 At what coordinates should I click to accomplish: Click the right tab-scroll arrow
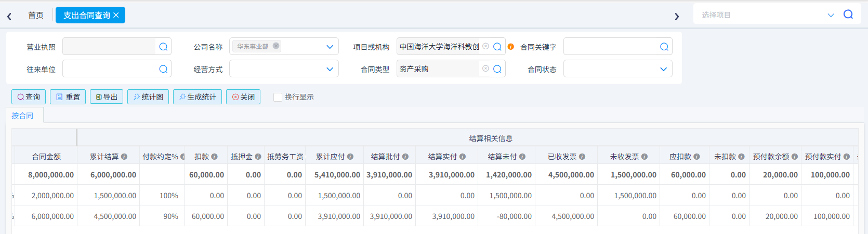[x=677, y=17]
